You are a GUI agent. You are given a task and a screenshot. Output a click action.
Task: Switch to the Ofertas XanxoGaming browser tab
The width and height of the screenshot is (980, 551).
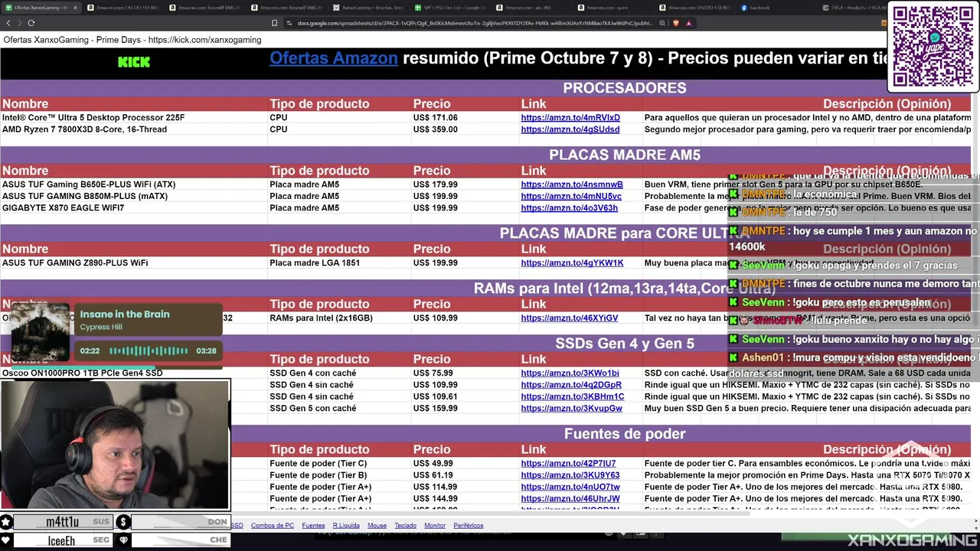click(40, 8)
